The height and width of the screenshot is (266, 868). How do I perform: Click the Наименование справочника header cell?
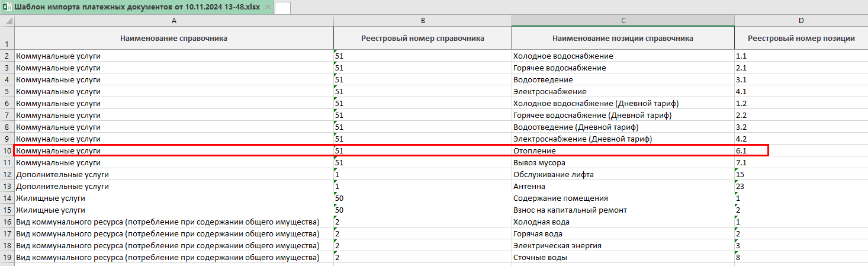[x=173, y=39]
